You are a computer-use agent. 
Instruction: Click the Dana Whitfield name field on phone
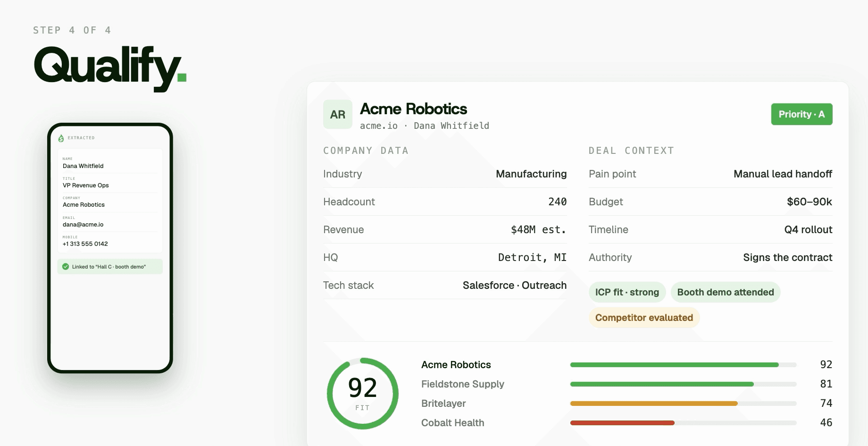(110, 163)
